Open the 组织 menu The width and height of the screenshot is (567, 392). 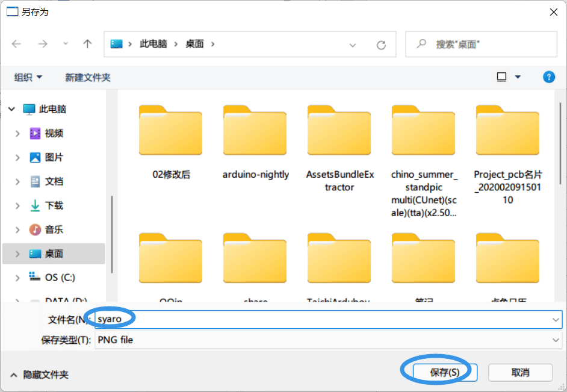pos(28,77)
